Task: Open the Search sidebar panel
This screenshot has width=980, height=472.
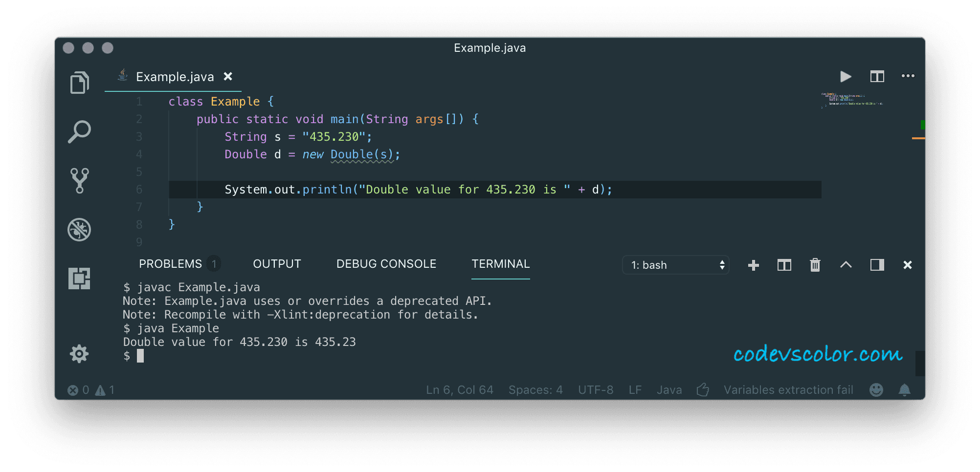Action: pyautogui.click(x=79, y=131)
